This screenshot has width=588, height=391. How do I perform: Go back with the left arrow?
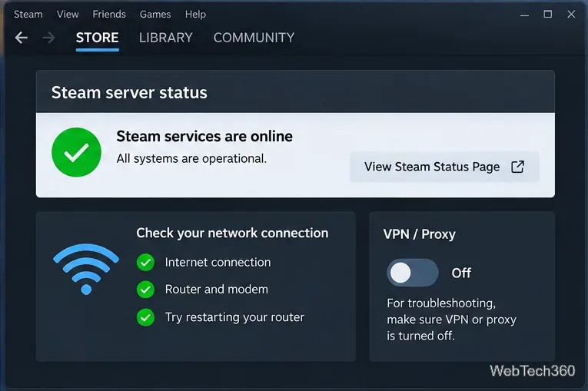pos(22,38)
